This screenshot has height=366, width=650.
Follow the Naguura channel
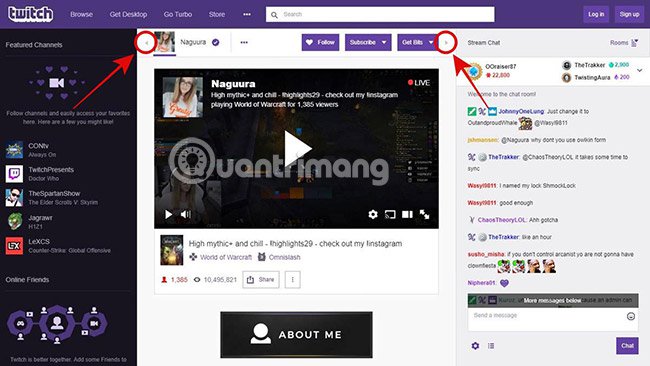tap(320, 42)
